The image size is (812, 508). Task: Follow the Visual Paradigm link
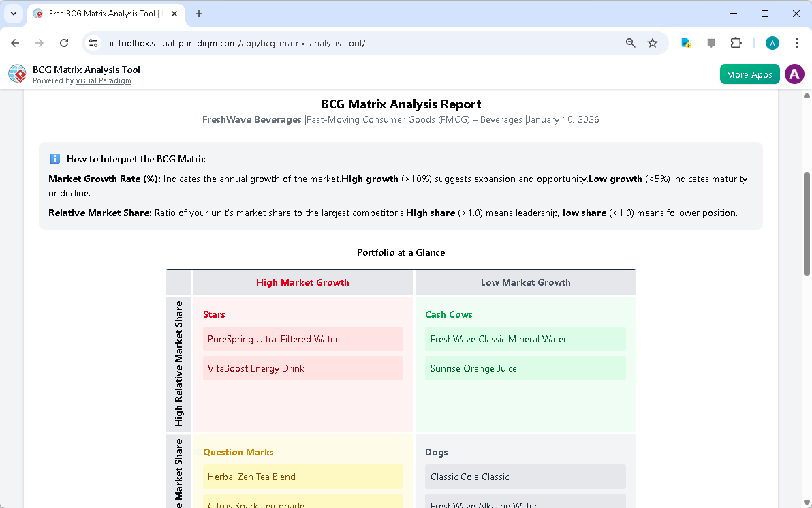pos(104,80)
